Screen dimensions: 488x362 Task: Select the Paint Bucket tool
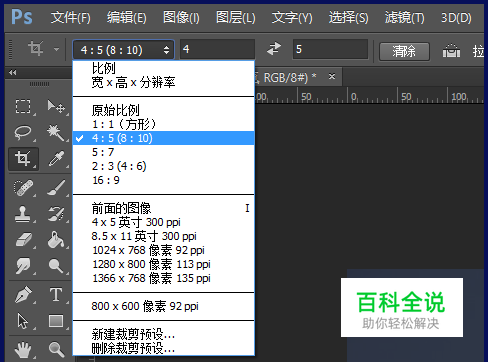point(56,240)
